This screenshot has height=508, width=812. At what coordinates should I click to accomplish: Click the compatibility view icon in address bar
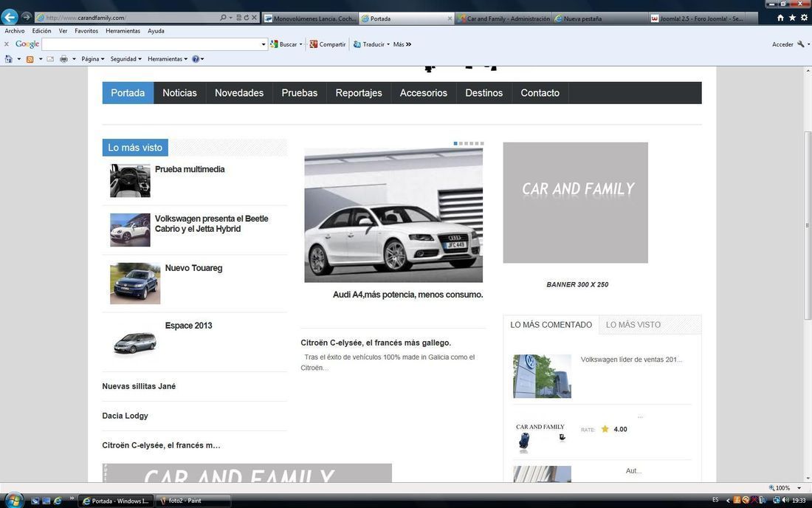coord(238,18)
